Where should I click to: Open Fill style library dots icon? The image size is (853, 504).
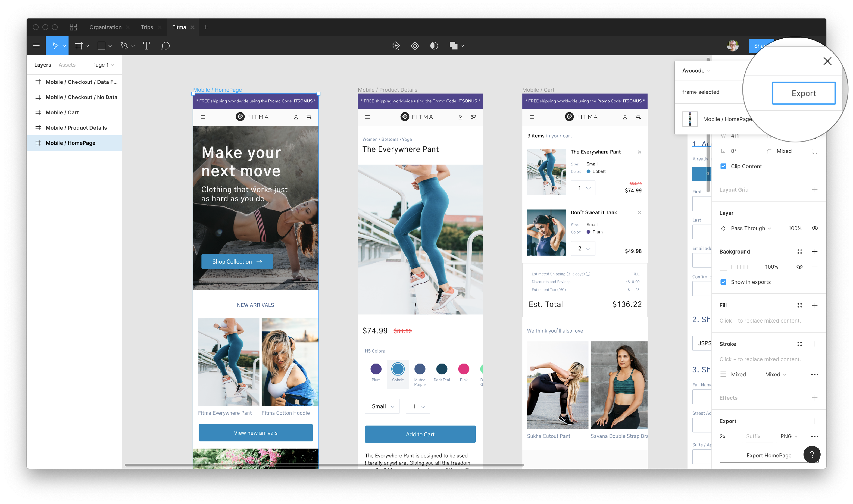point(799,306)
